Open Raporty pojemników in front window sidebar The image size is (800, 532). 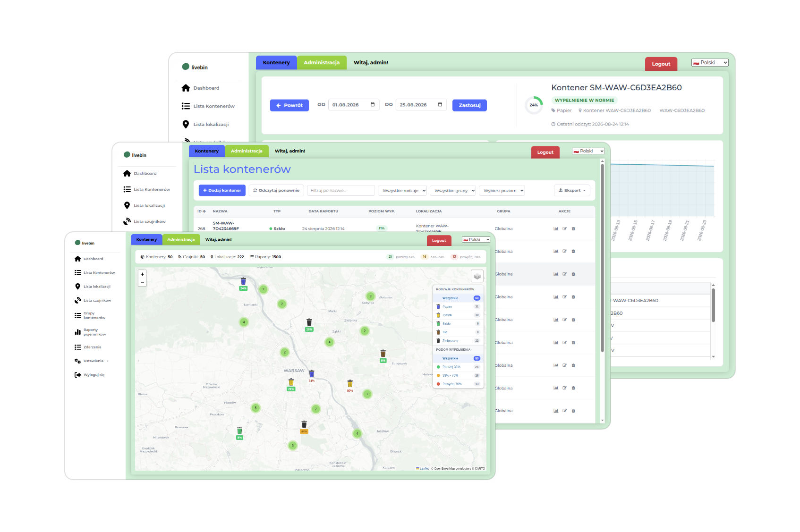tap(90, 332)
